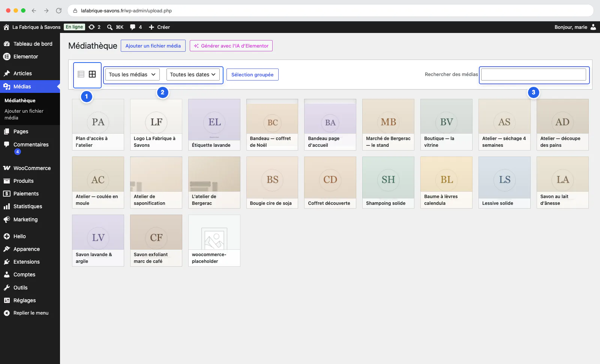Click Générer avec l'IA d'Elementor
The height and width of the screenshot is (364, 600).
[x=231, y=46]
